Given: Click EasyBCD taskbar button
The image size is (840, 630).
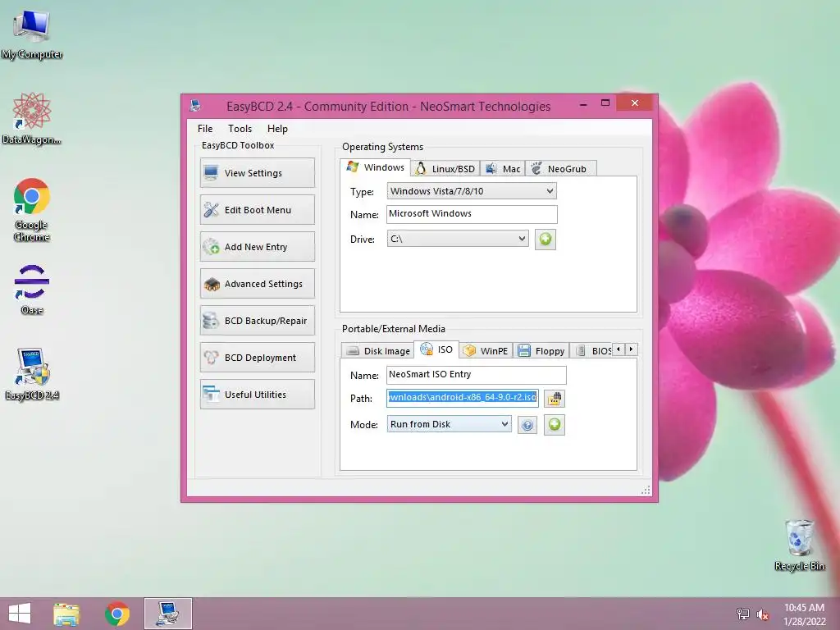Looking at the screenshot, I should point(167,614).
